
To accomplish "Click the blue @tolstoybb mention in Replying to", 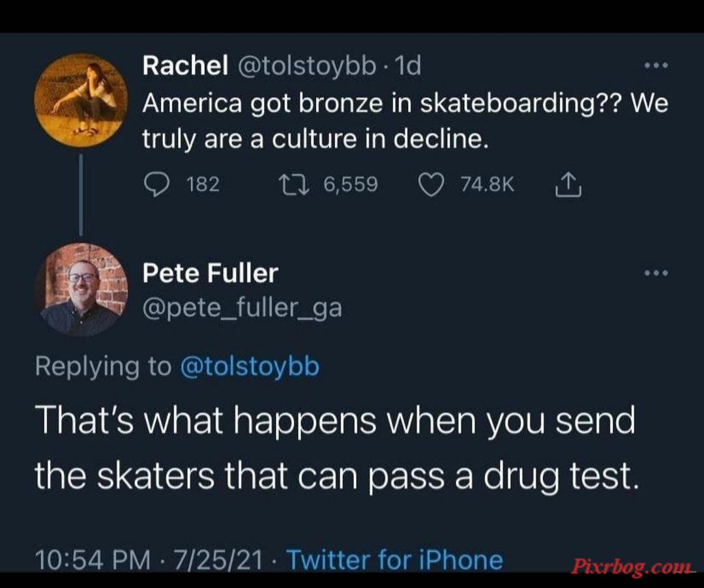I will [250, 366].
